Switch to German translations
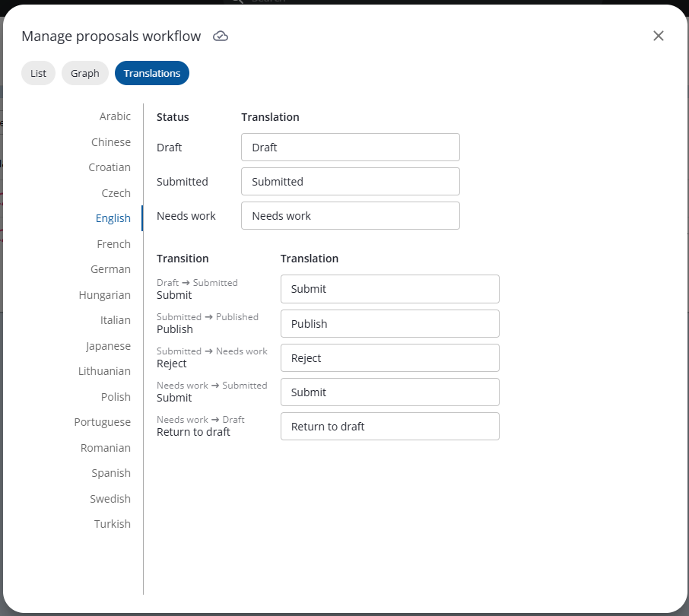This screenshot has height=616, width=689. [x=110, y=269]
